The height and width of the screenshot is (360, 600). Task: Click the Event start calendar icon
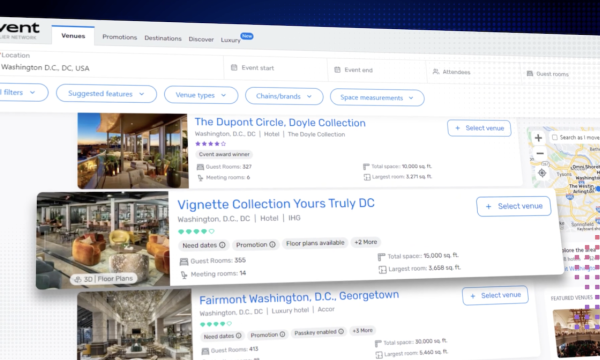point(234,68)
